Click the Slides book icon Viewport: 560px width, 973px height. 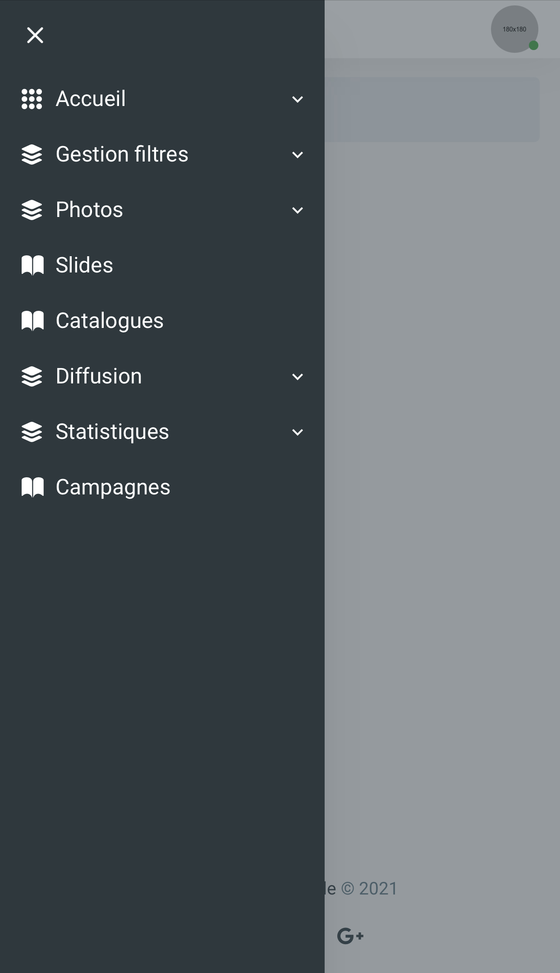pyautogui.click(x=32, y=265)
